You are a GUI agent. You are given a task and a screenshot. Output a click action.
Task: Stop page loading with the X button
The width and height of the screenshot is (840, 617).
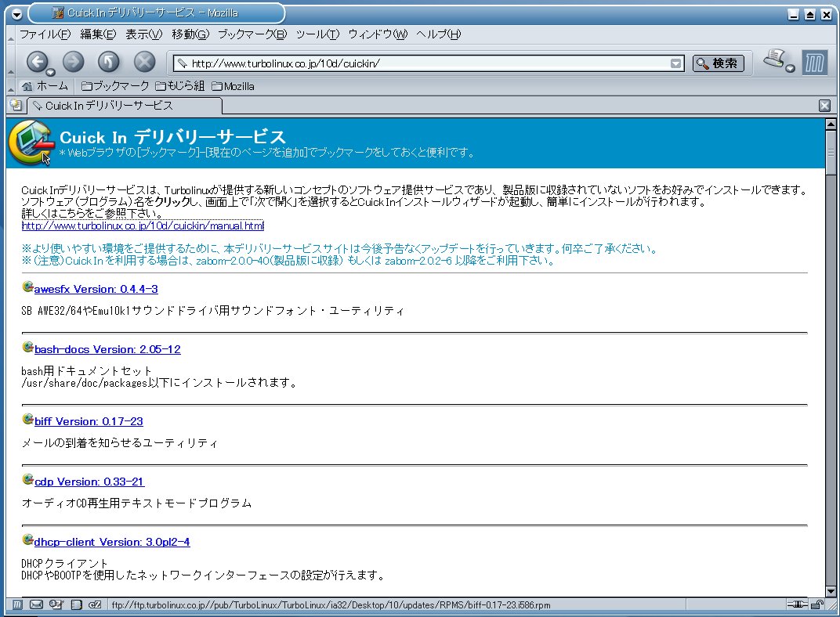click(145, 62)
